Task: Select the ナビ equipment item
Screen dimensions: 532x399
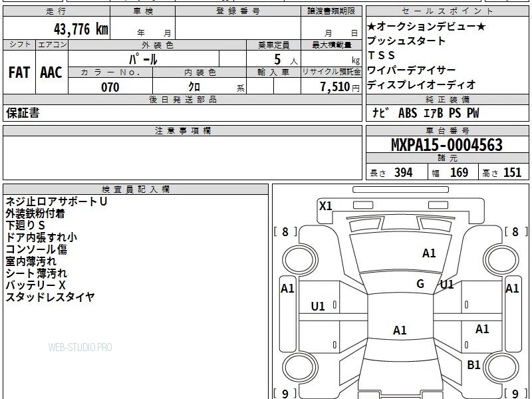Action: (x=380, y=113)
